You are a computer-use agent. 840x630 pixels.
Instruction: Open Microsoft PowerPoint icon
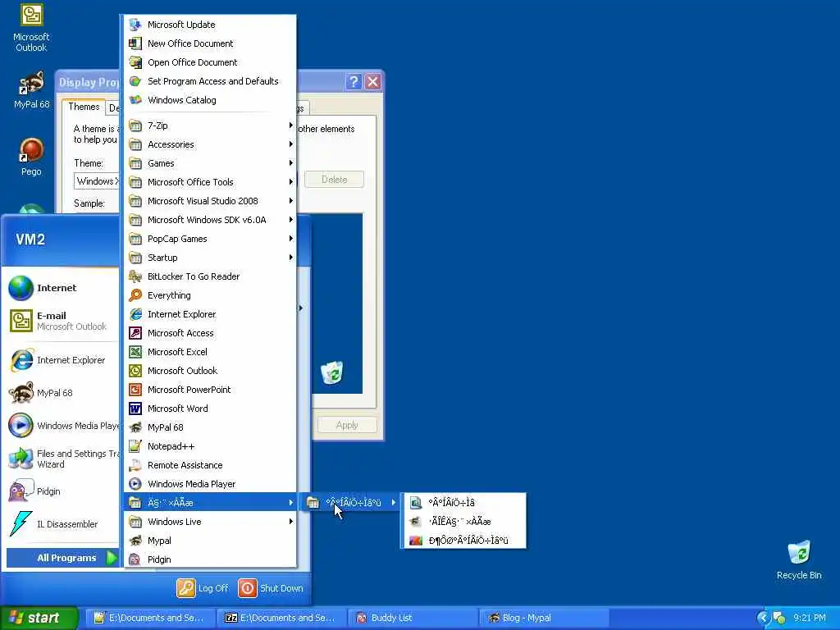tap(135, 390)
